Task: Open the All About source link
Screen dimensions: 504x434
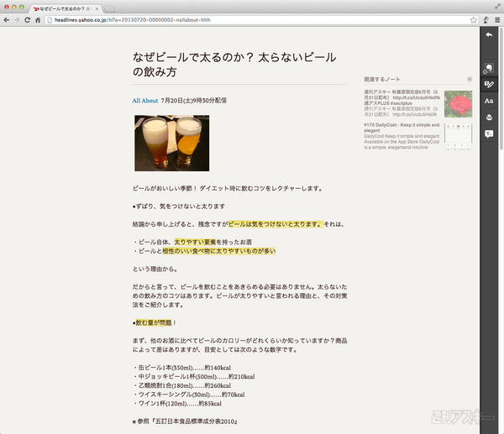Action: point(145,101)
